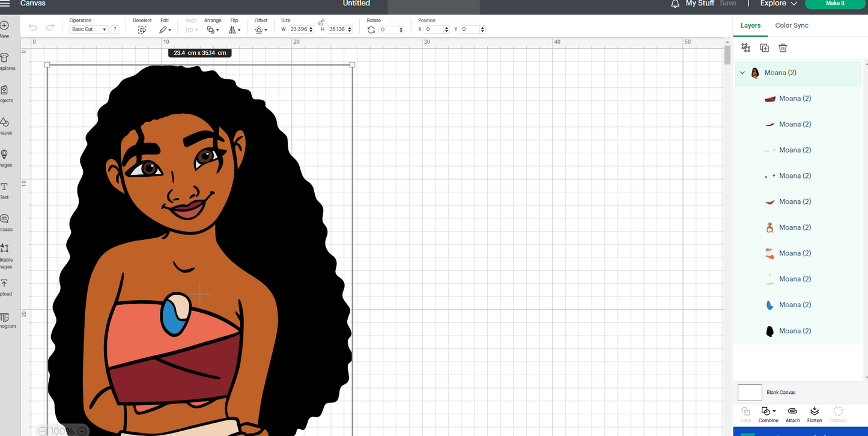
Task: Click the Flatten icon
Action: [814, 413]
